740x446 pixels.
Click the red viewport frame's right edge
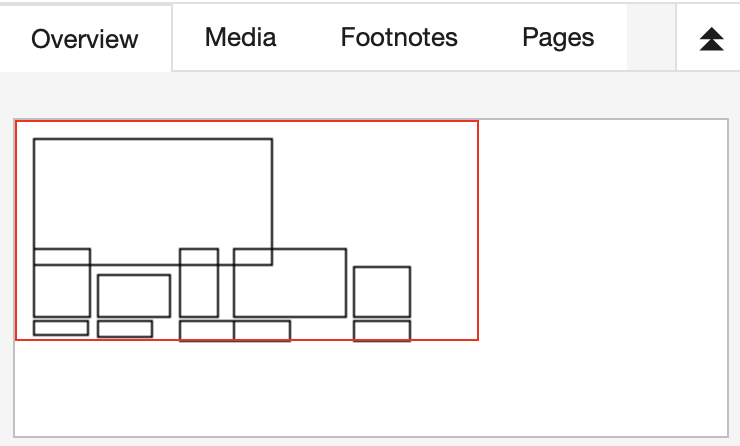pos(478,230)
